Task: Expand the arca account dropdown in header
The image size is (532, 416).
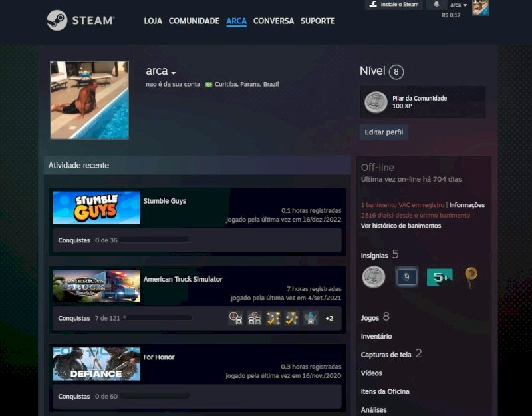Action: 459,5
